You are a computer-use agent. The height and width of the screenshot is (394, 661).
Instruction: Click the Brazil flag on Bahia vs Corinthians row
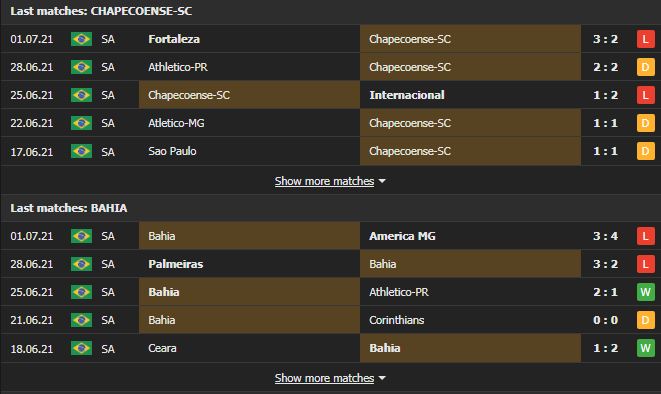[x=81, y=320]
